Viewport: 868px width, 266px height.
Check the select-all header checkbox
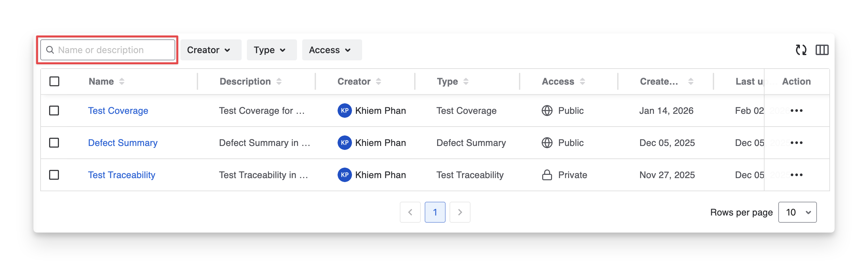[54, 81]
